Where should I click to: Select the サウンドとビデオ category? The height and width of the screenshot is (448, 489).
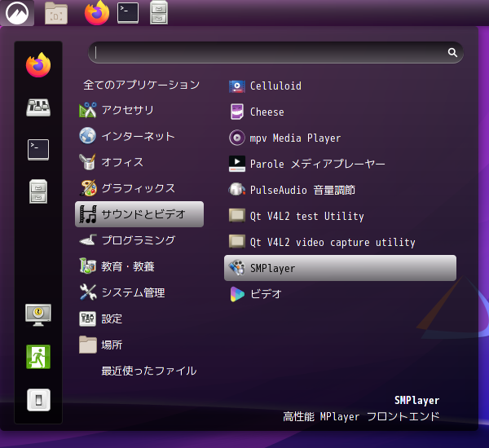[x=139, y=214]
